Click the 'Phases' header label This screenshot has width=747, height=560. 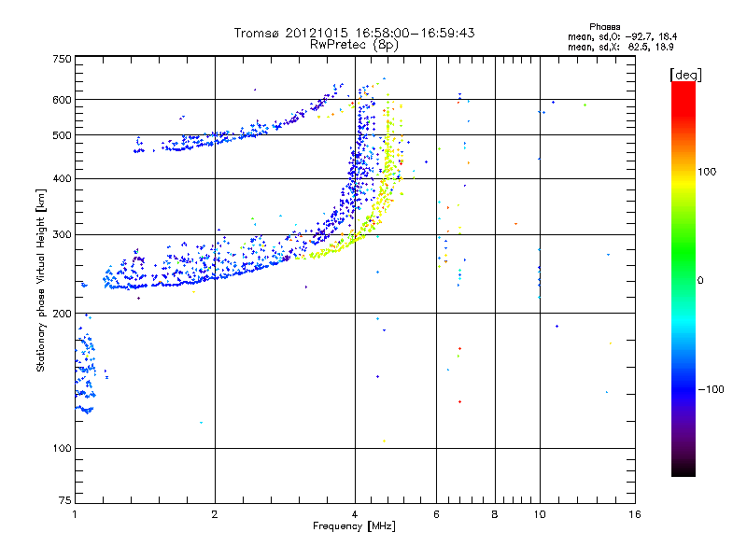tap(604, 27)
